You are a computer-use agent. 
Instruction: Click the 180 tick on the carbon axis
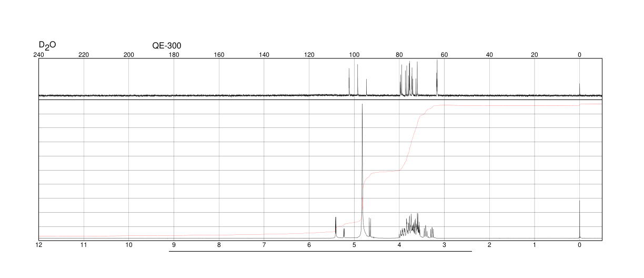click(x=174, y=55)
